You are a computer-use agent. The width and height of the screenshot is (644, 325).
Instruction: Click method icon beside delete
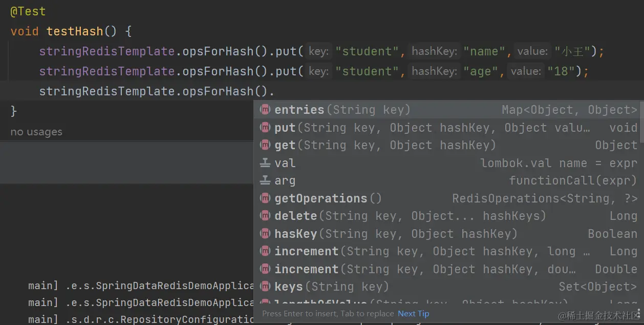tap(265, 216)
